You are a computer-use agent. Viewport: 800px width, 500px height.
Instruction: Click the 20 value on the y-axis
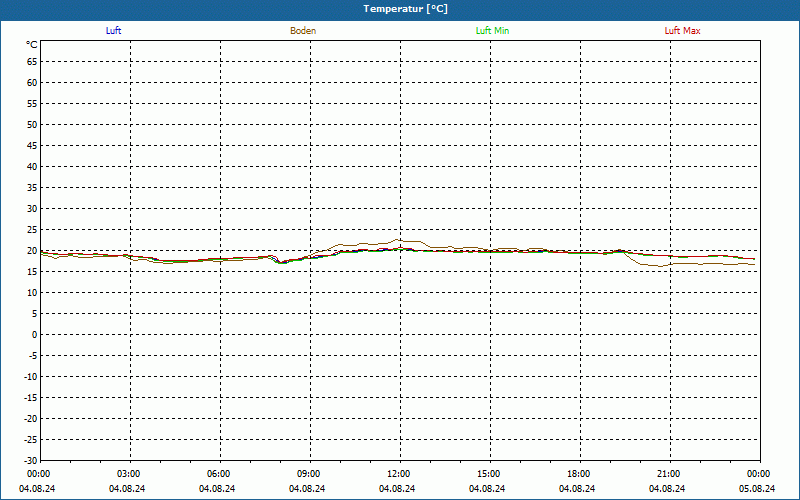[32, 251]
